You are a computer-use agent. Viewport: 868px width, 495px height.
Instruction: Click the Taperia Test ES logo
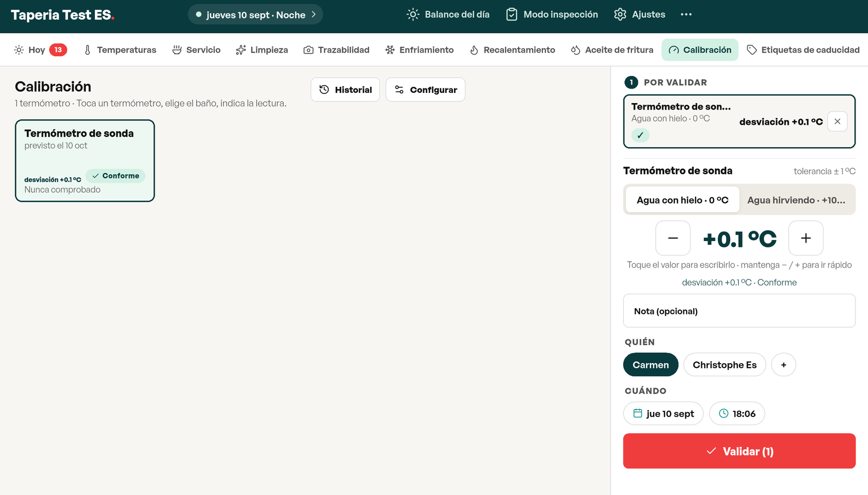click(63, 15)
